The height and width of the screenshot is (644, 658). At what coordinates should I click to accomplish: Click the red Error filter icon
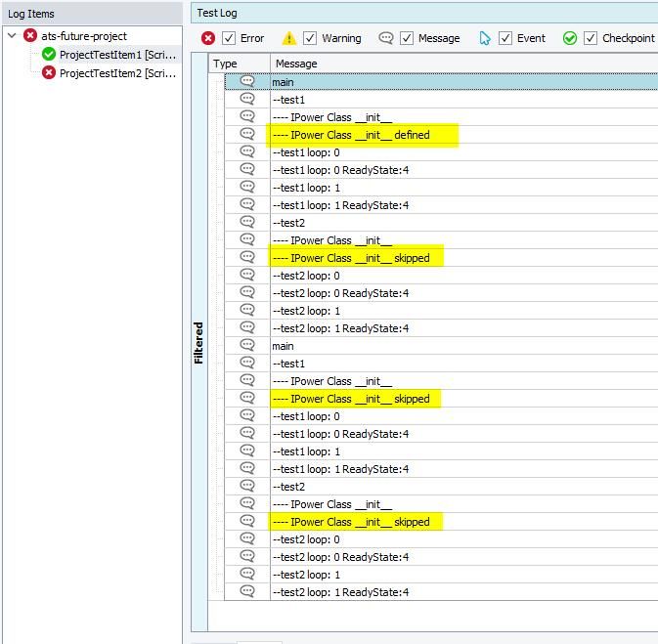(x=208, y=38)
